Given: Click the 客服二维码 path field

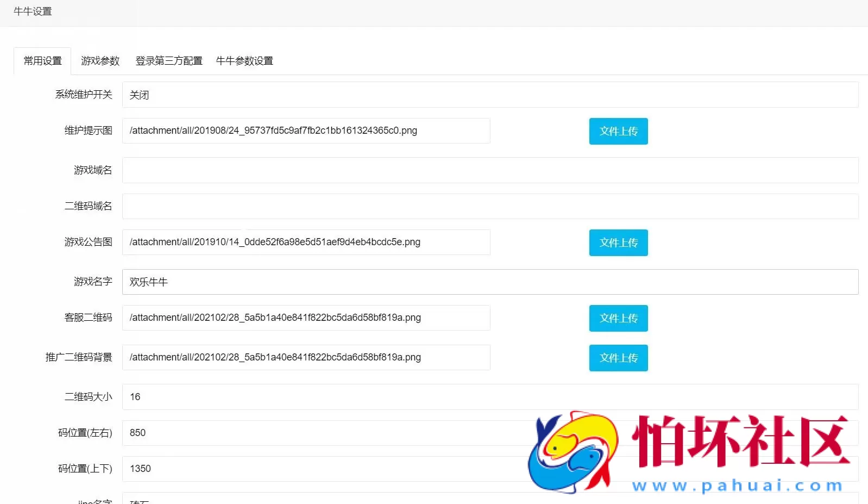Looking at the screenshot, I should click(306, 318).
